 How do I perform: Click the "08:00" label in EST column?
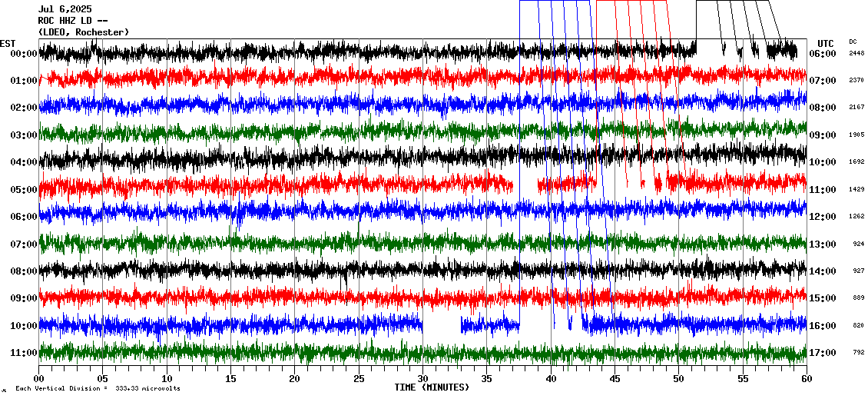pos(23,271)
